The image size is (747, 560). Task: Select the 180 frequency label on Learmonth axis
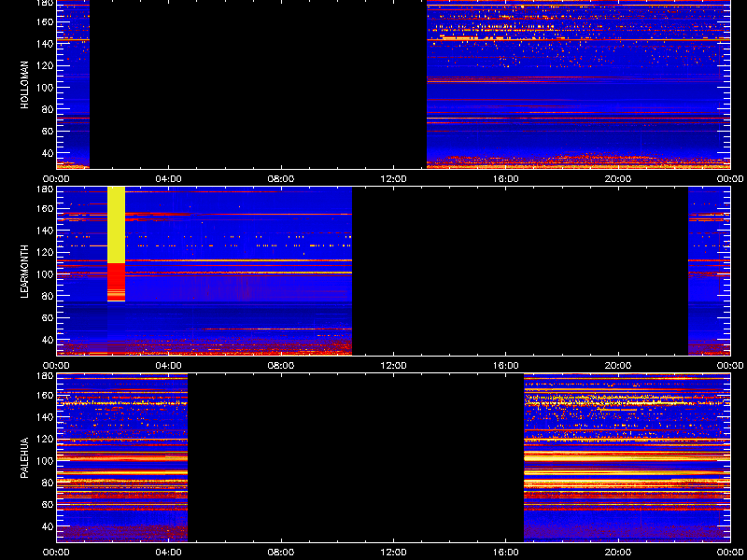[x=46, y=189]
